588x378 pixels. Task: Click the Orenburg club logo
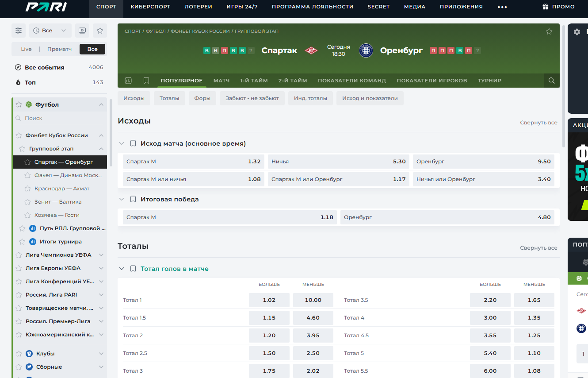click(366, 50)
